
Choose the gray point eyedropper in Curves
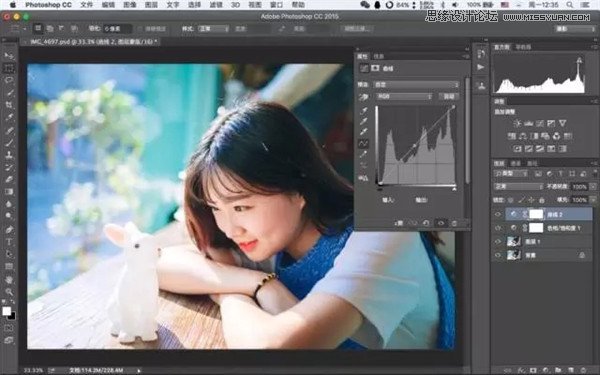click(363, 121)
